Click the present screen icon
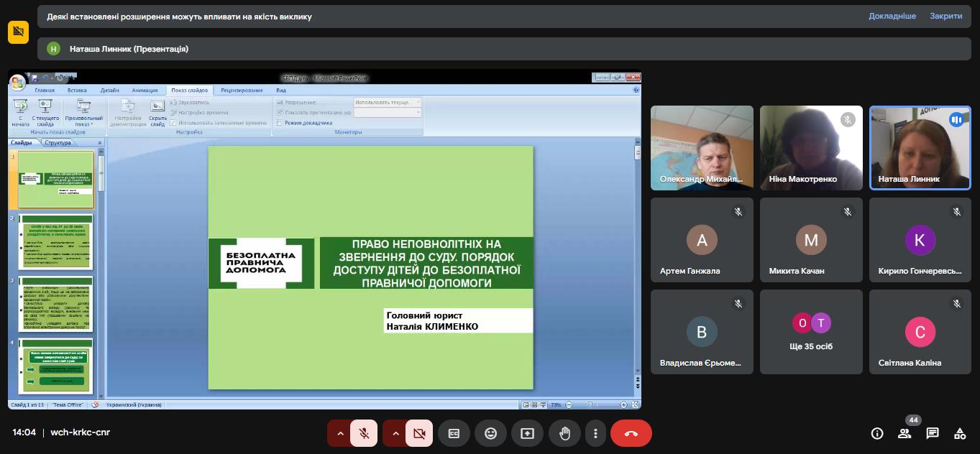This screenshot has height=454, width=980. point(528,433)
